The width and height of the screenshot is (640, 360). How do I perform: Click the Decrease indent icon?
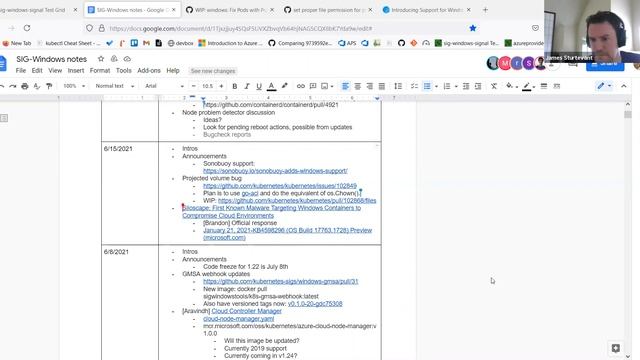[x=466, y=86]
